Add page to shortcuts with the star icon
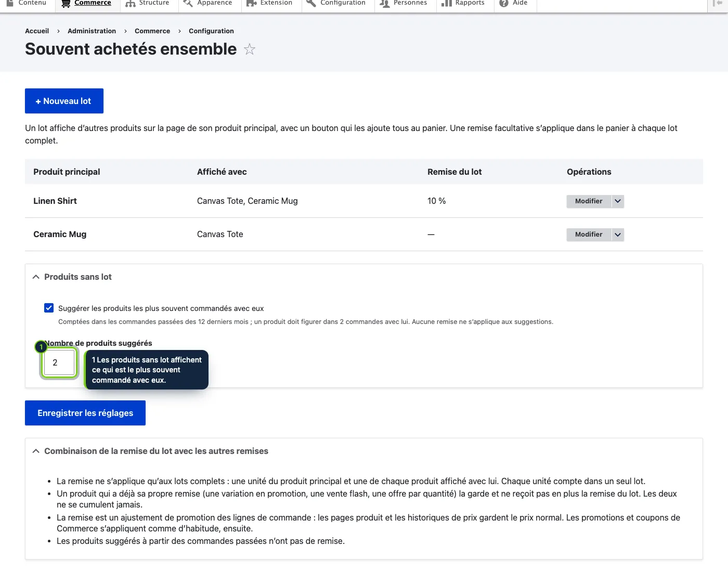The image size is (728, 572). click(x=250, y=49)
